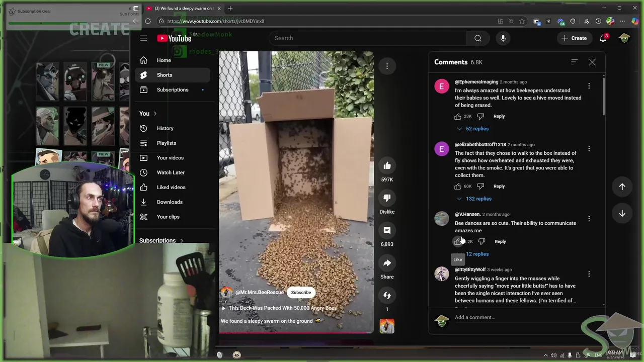This screenshot has width=644, height=362.
Task: Like the @elizabethbottroff1218 comment
Action: click(458, 186)
